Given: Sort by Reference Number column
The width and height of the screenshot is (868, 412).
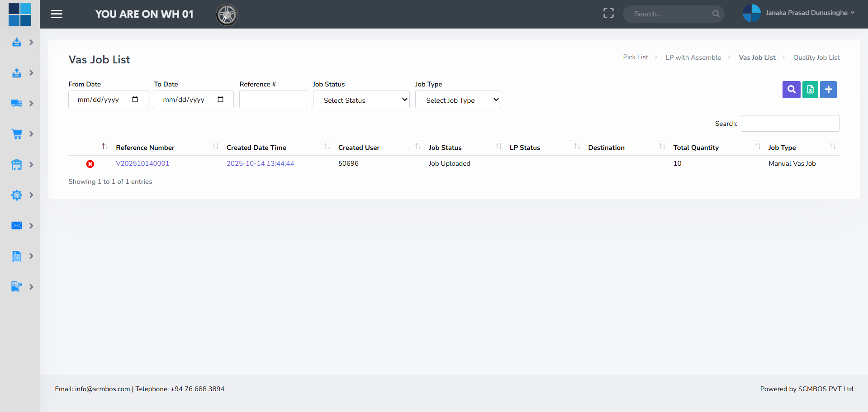Looking at the screenshot, I should [166, 148].
